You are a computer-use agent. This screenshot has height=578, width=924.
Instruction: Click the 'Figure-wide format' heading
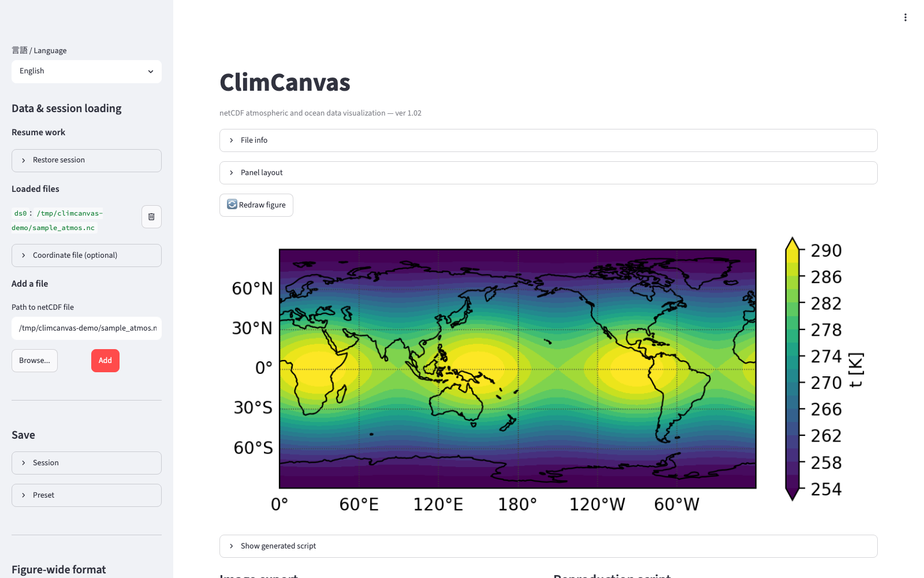pyautogui.click(x=59, y=570)
